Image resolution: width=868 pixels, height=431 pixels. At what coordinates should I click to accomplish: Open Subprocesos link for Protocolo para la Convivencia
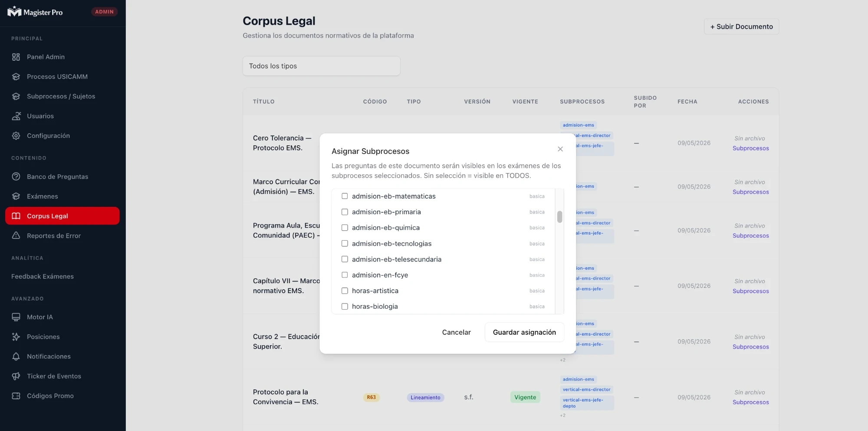click(x=750, y=402)
